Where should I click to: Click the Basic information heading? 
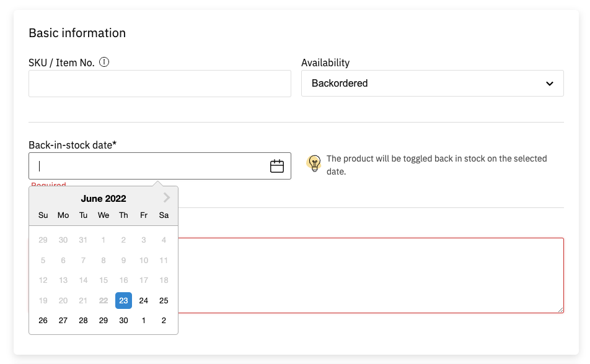pyautogui.click(x=77, y=33)
